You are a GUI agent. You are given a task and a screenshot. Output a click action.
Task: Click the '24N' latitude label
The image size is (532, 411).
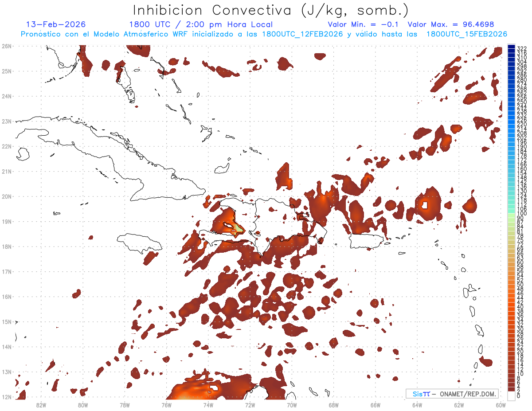(x=6, y=96)
